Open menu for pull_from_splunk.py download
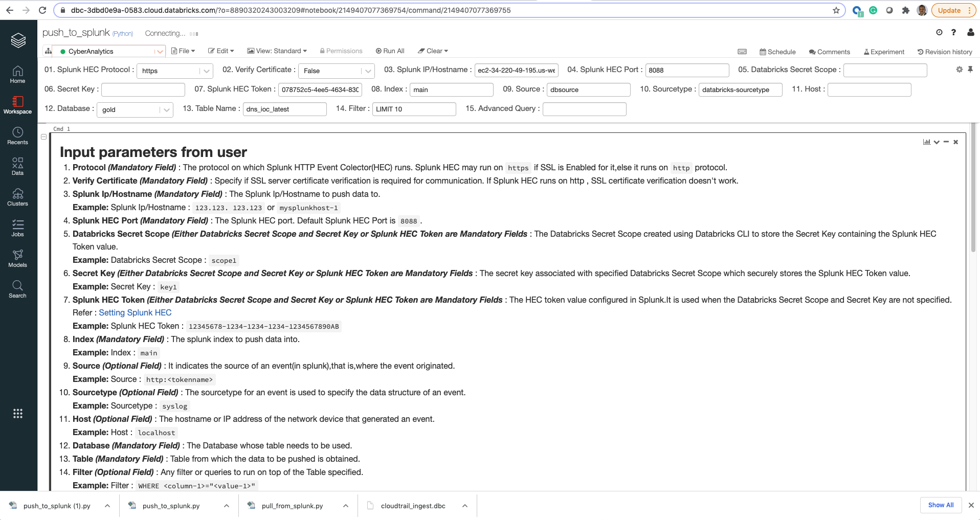 coord(346,506)
